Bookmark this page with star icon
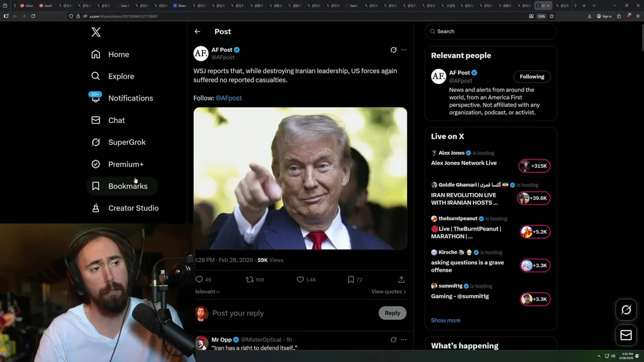 coord(551,16)
